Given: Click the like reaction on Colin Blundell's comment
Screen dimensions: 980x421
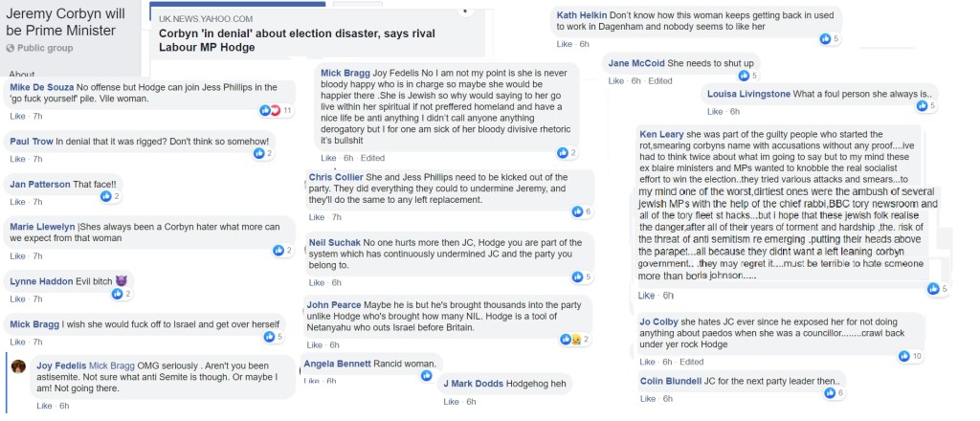Looking at the screenshot, I should (831, 393).
